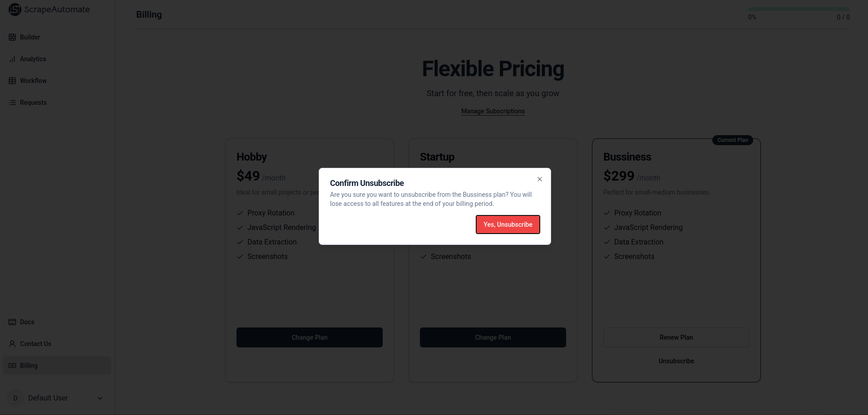868x415 pixels.
Task: Click Renew Plan for Bussiness
Action: [x=676, y=337]
